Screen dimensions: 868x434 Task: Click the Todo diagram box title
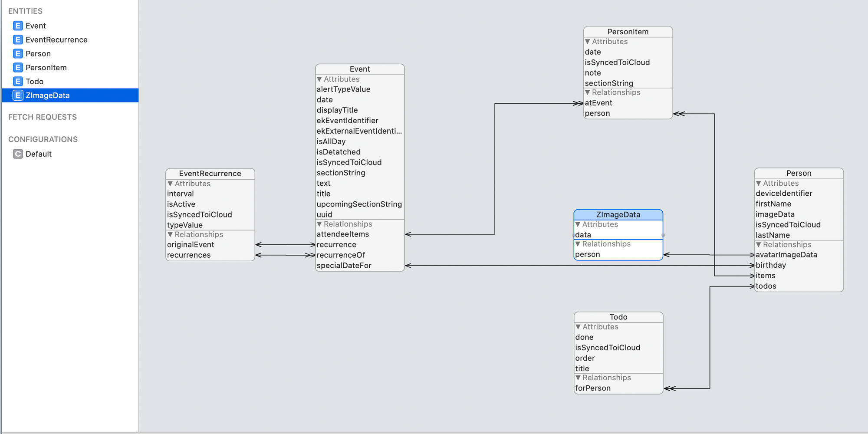pyautogui.click(x=618, y=317)
